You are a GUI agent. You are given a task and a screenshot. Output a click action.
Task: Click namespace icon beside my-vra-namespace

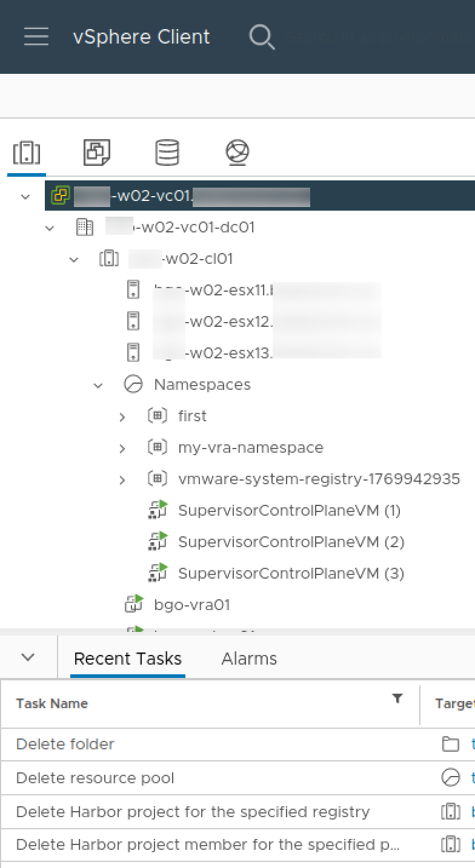tap(158, 447)
